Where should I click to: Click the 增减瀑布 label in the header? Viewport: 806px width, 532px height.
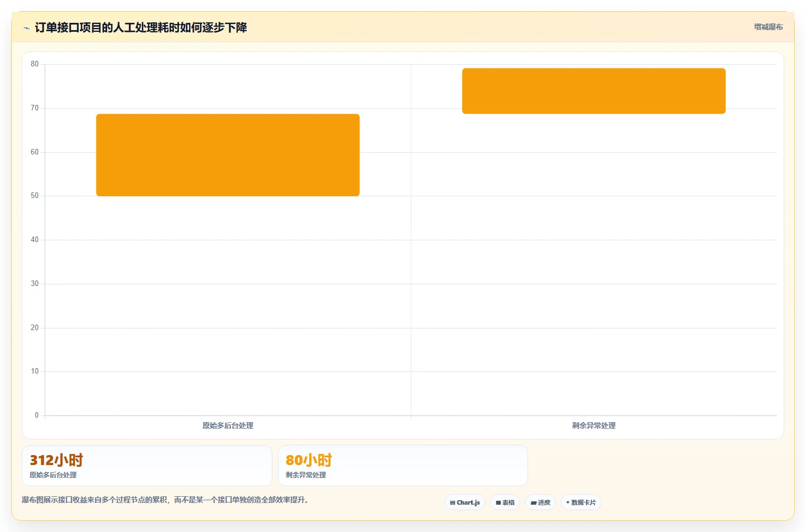pyautogui.click(x=768, y=27)
